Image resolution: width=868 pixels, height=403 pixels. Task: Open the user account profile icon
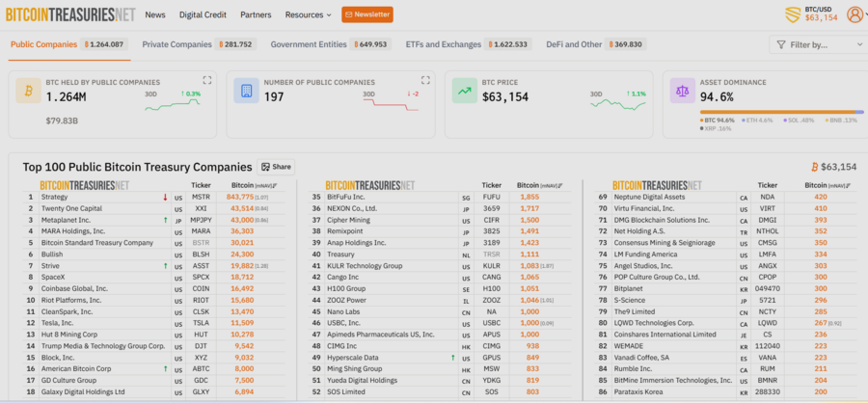click(x=854, y=14)
